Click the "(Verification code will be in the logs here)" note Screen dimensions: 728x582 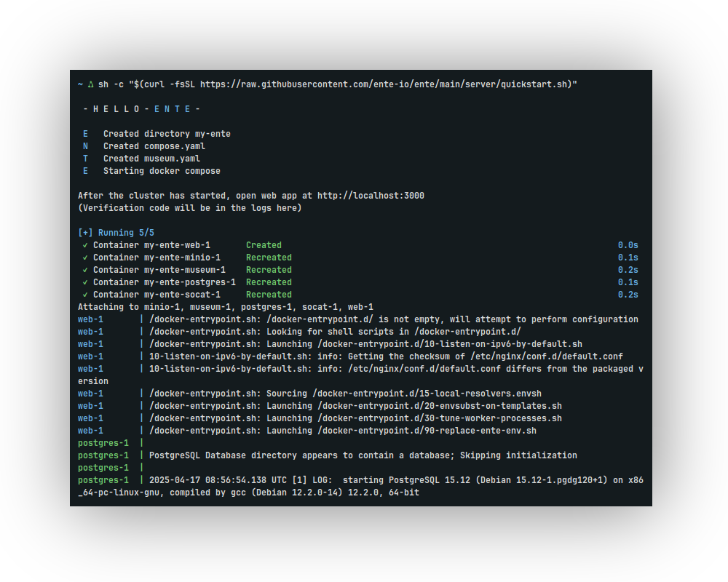point(190,208)
